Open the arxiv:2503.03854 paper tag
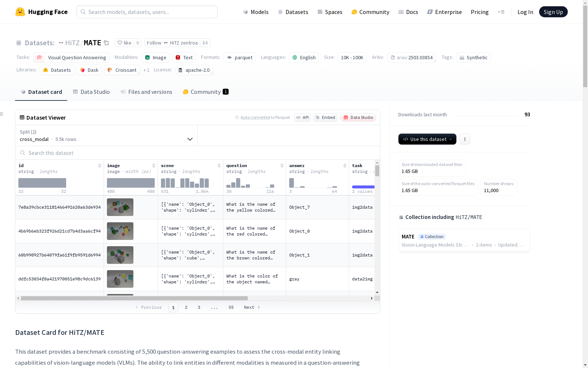Image resolution: width=588 pixels, height=368 pixels. [x=412, y=57]
